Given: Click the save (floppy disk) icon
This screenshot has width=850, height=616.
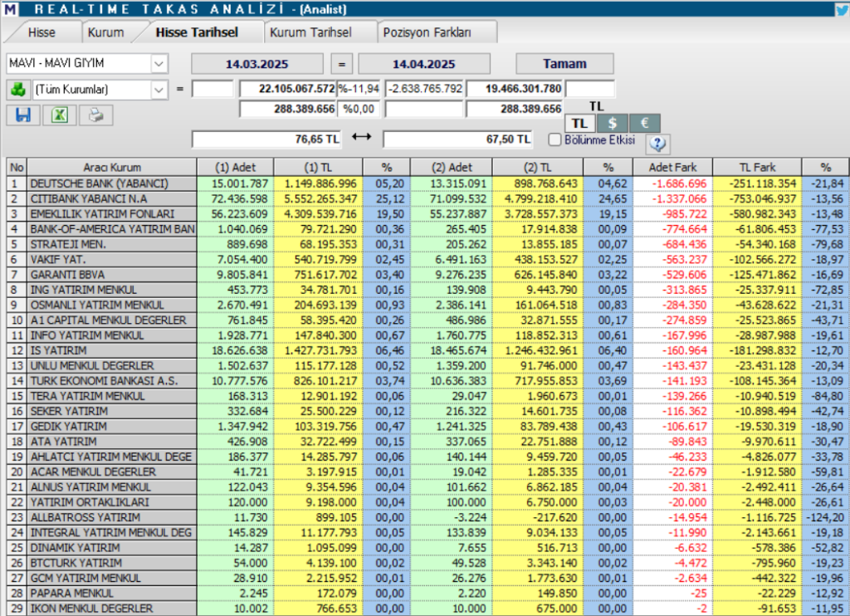Looking at the screenshot, I should click(x=23, y=115).
